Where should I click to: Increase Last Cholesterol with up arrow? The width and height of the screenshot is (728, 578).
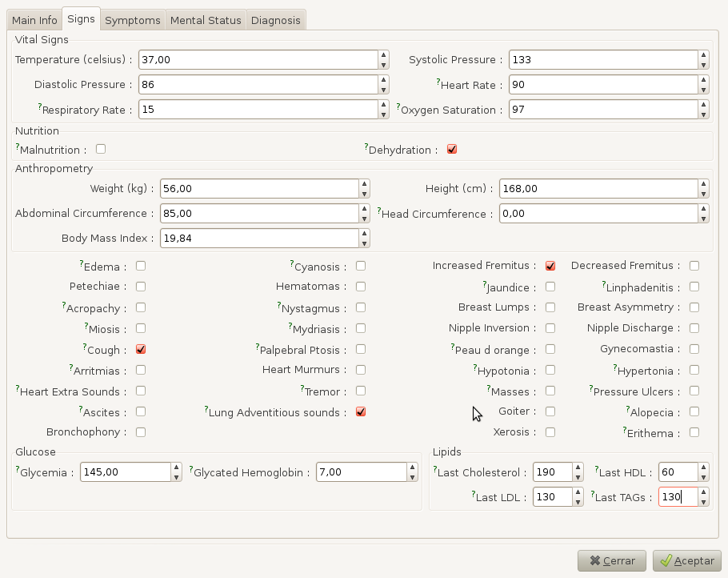click(x=578, y=468)
